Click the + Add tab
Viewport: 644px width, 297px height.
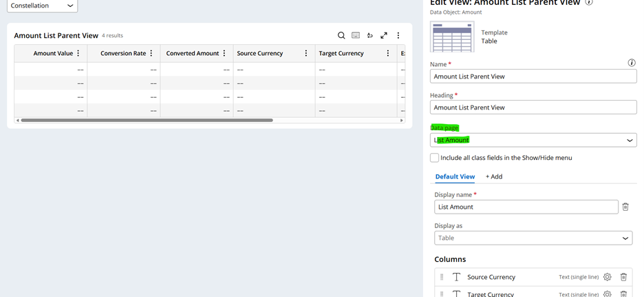494,176
